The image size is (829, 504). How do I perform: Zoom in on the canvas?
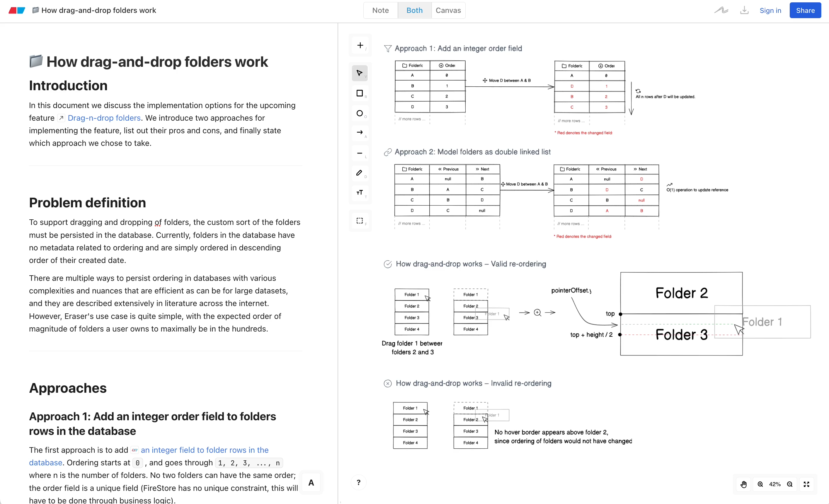[760, 484]
